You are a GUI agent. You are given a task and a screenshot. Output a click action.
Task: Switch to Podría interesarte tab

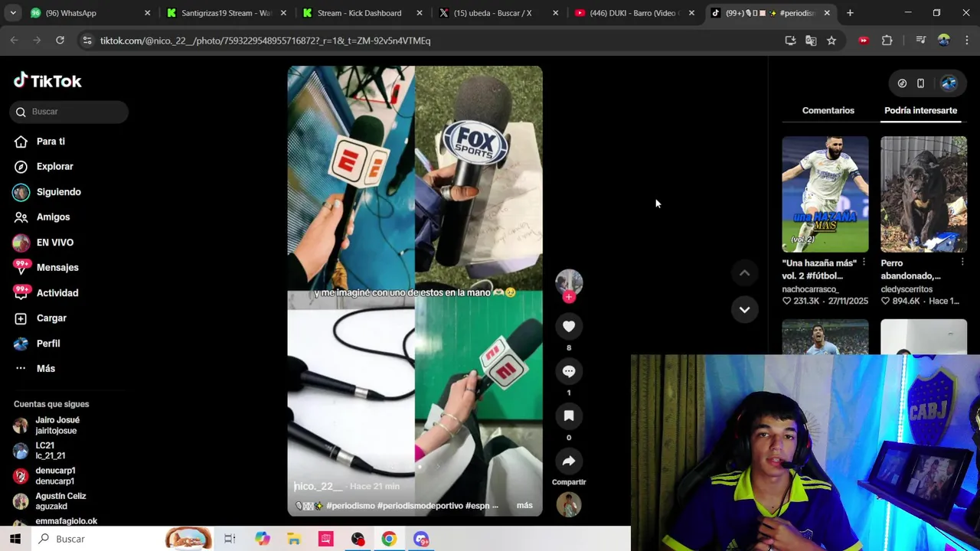pos(920,110)
